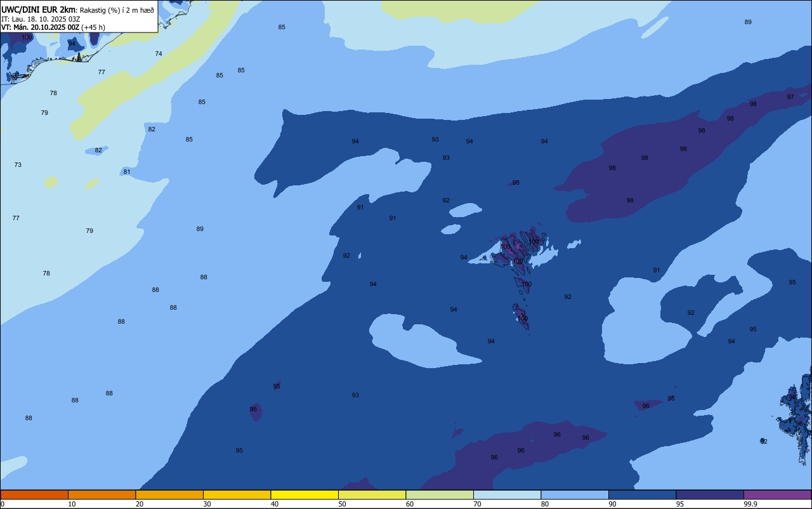Image resolution: width=812 pixels, height=509 pixels.
Task: Click the 'Rakastig (%) í 2 m hæð' parameter label
Action: pyautogui.click(x=117, y=10)
